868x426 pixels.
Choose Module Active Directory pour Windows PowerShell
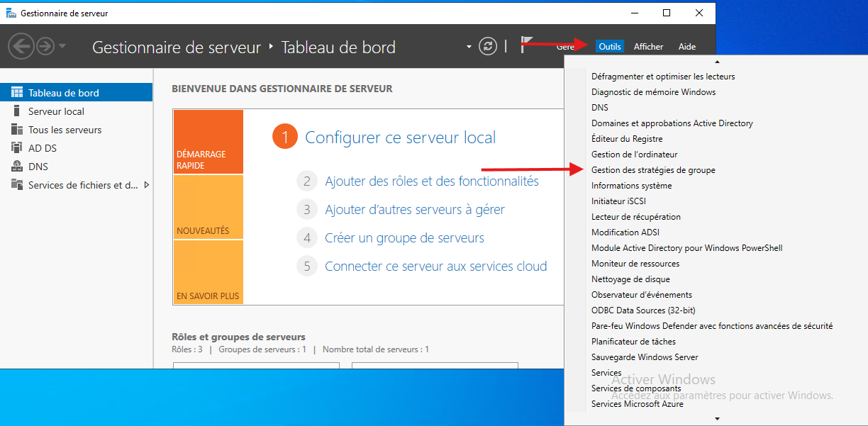[x=687, y=248]
